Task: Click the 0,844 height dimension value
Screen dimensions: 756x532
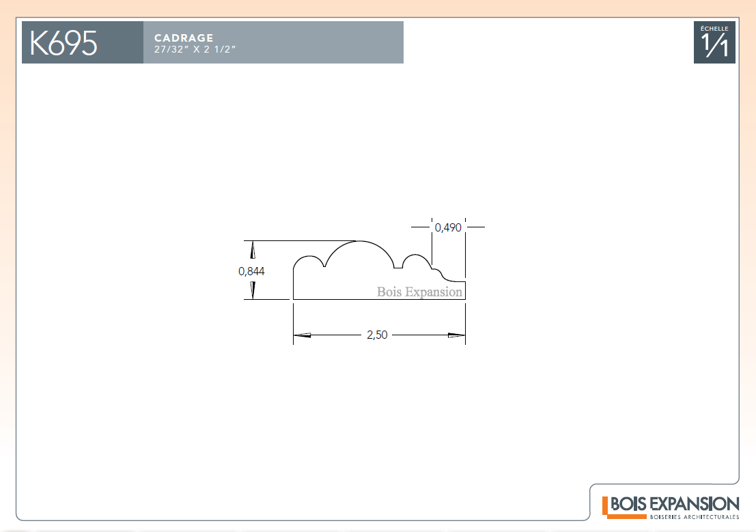Action: click(251, 271)
